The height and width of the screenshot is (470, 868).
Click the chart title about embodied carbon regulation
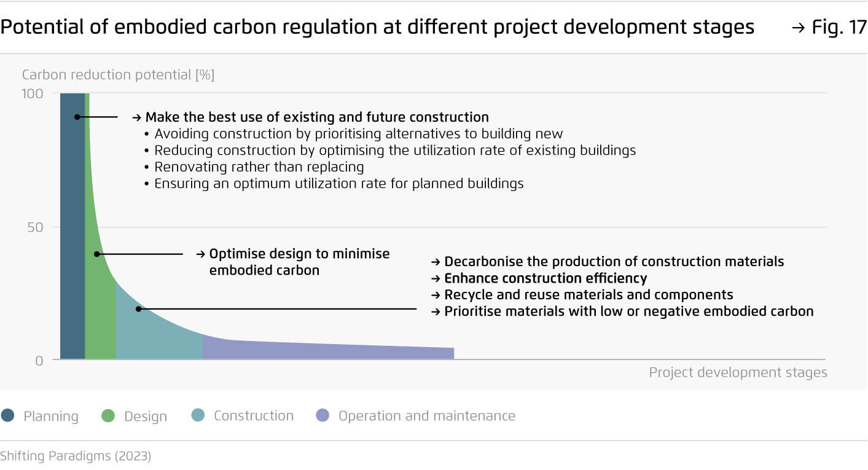(x=377, y=28)
